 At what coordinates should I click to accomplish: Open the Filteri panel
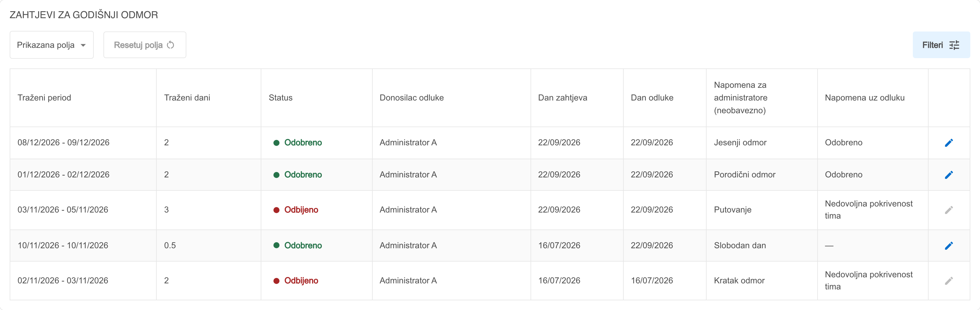pos(941,45)
